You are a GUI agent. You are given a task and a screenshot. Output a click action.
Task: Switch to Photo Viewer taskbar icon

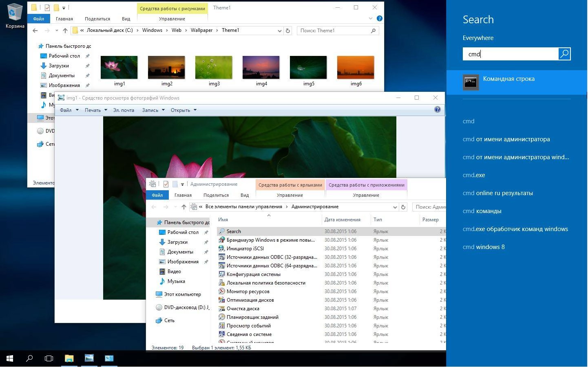tap(89, 358)
